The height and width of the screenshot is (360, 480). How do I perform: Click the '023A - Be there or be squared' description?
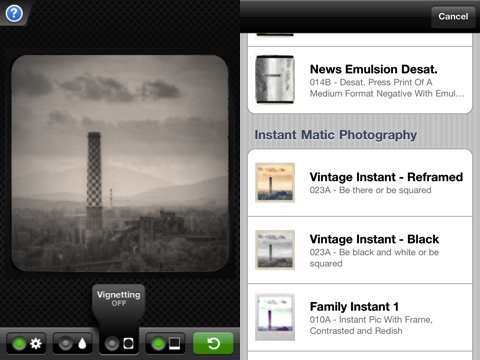point(370,190)
